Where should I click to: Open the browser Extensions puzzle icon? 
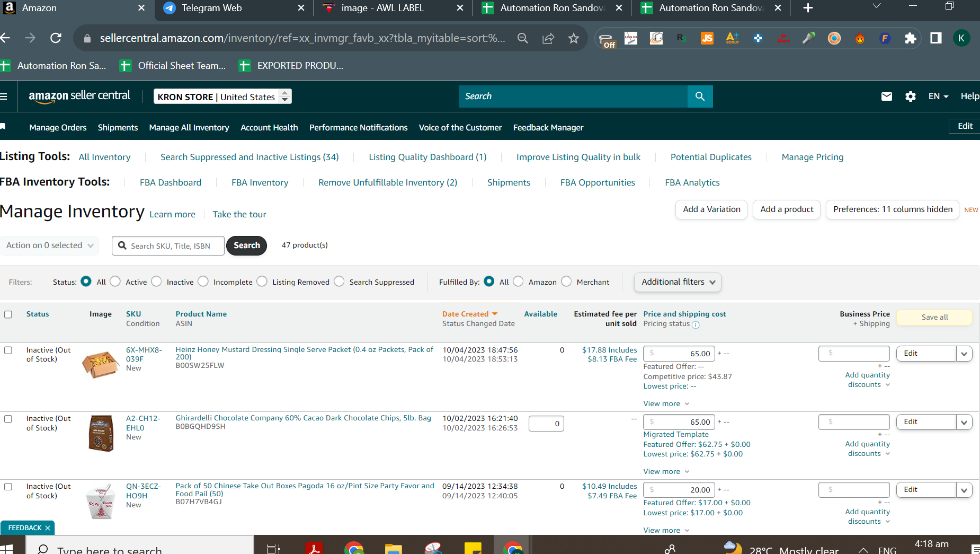point(911,38)
